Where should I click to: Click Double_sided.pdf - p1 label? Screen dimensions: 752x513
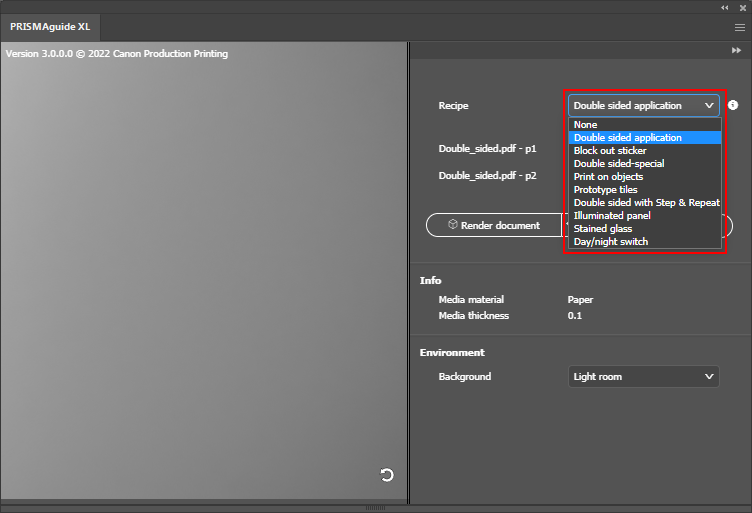(487, 149)
